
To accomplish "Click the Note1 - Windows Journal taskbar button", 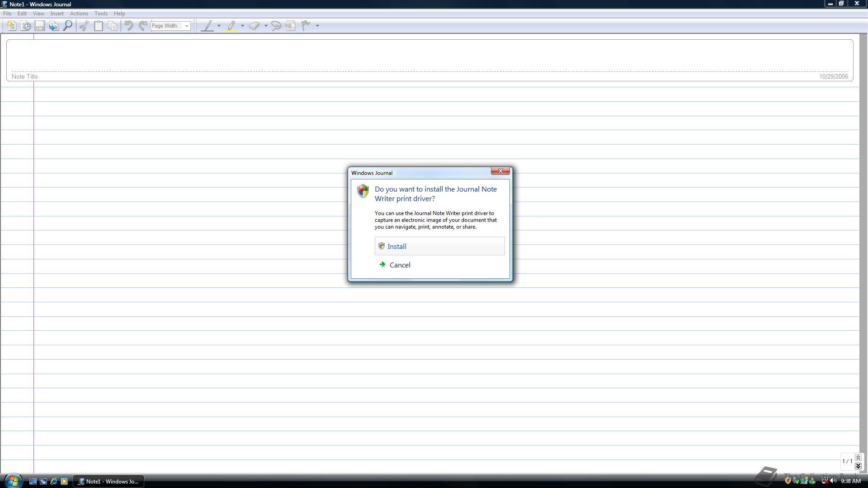I will coord(108,481).
